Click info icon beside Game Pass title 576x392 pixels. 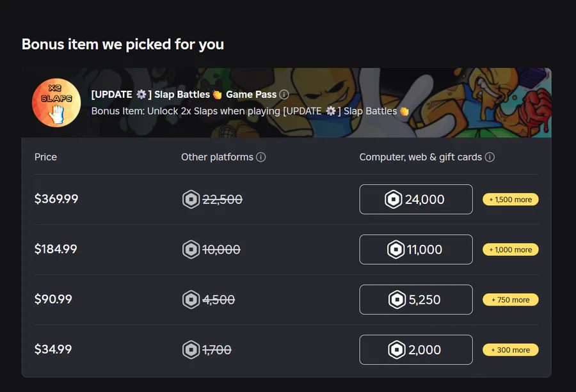click(284, 95)
